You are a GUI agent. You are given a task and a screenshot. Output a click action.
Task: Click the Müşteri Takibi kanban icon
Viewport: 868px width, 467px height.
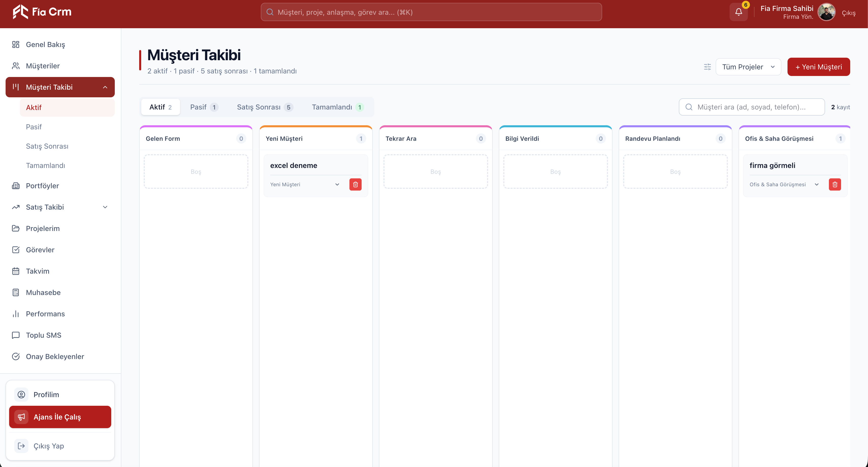[x=16, y=87]
